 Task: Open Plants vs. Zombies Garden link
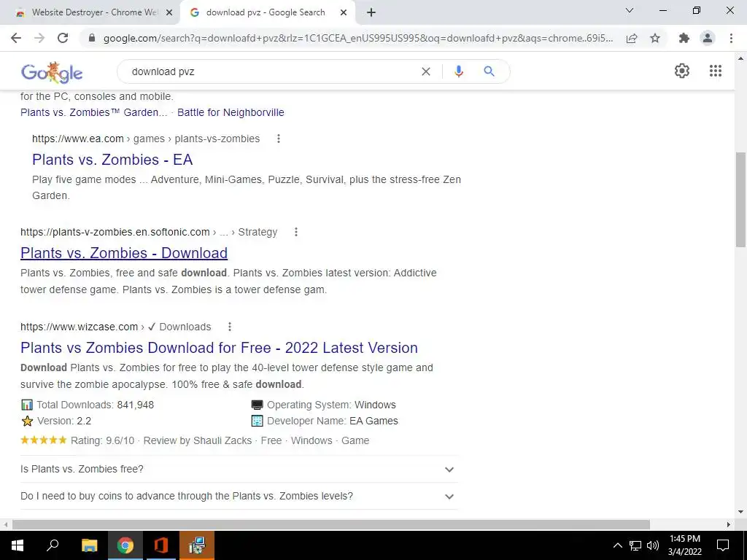coord(94,112)
